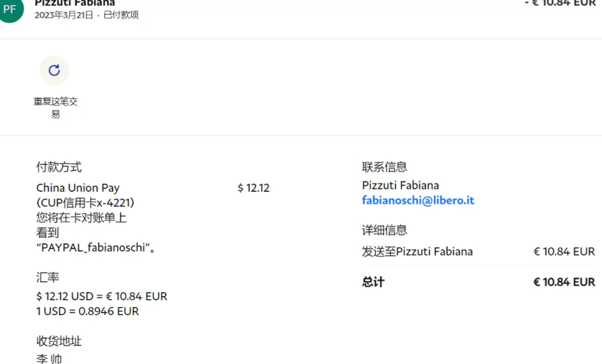The image size is (602, 364).
Task: Click Pizzuti Fabiana under contact info
Action: tap(400, 185)
